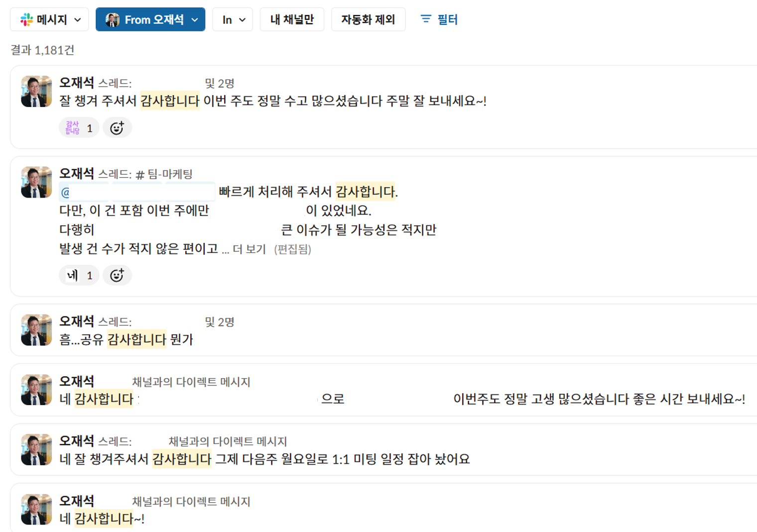
Task: Add reaction emoji on 팀-마케팅 message
Action: (x=117, y=275)
